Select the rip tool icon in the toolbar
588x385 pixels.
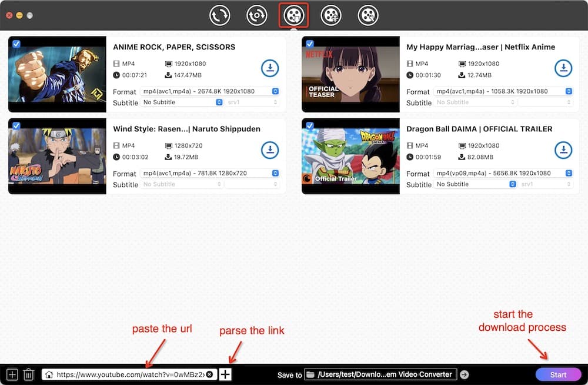[256, 15]
